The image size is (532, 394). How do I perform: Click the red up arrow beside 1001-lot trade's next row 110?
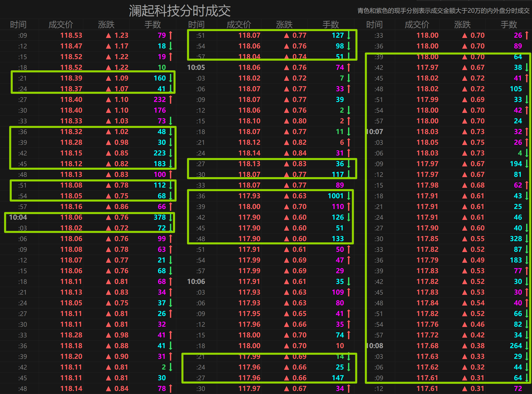pyautogui.click(x=349, y=206)
